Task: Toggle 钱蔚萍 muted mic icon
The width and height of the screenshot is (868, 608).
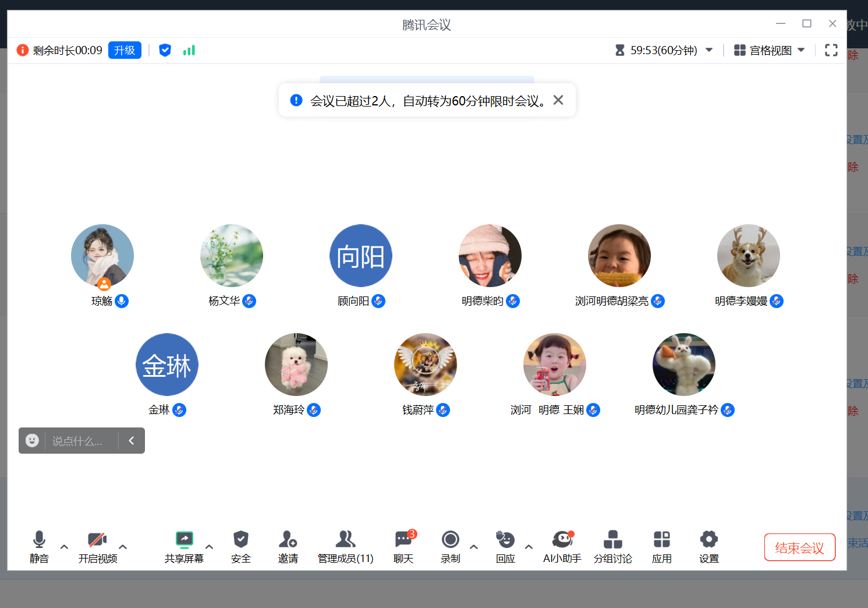Action: pyautogui.click(x=443, y=410)
